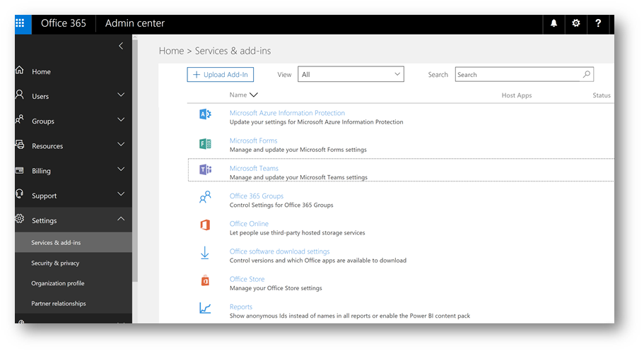Click the Home house icon in sidebar
The image size is (644, 353).
pyautogui.click(x=19, y=70)
